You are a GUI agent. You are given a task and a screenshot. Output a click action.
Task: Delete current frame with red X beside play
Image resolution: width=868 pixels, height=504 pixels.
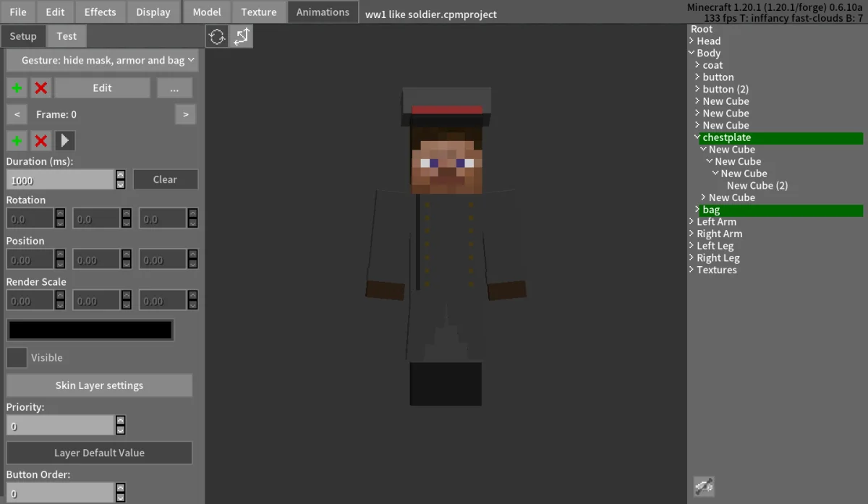(x=41, y=141)
